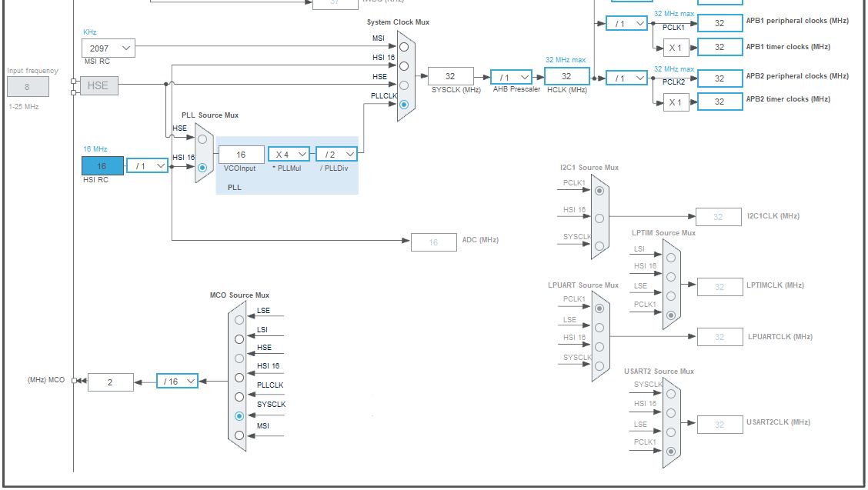Use PCLK1 for the USART2 Source Mux
The height and width of the screenshot is (490, 868).
[x=671, y=452]
